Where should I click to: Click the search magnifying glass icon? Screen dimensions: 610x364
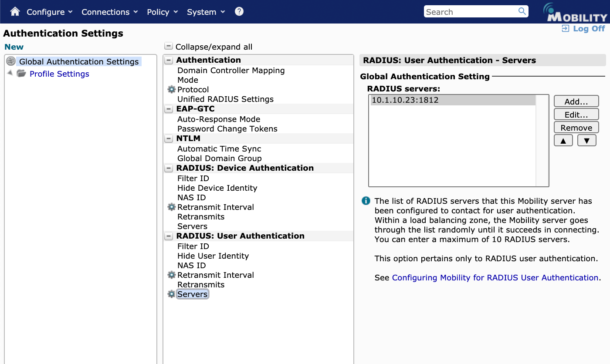click(x=522, y=11)
